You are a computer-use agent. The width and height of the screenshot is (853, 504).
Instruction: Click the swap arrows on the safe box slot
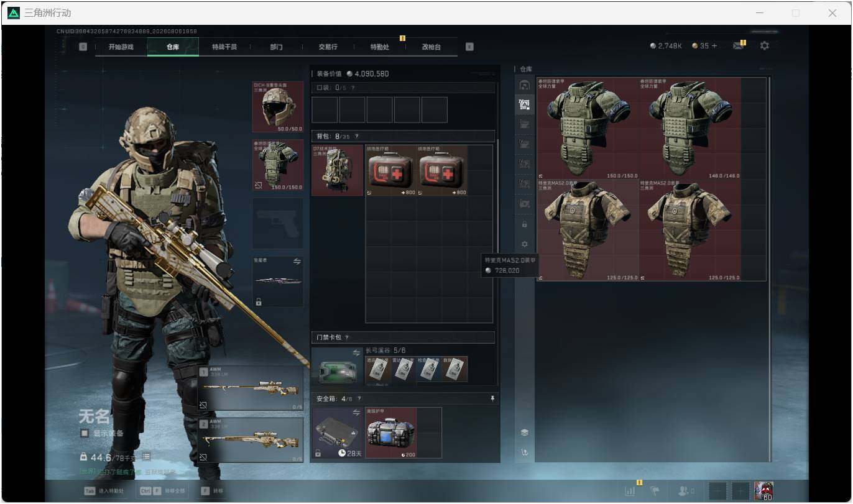coord(356,412)
